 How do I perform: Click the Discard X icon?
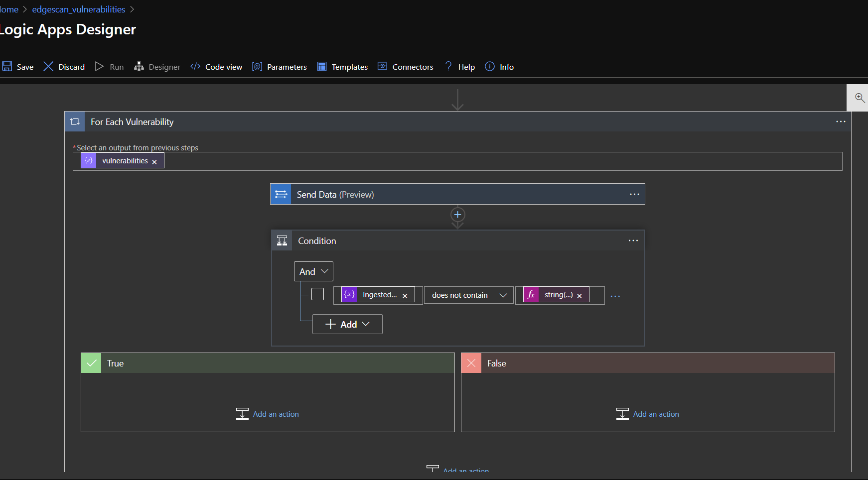pyautogui.click(x=48, y=66)
